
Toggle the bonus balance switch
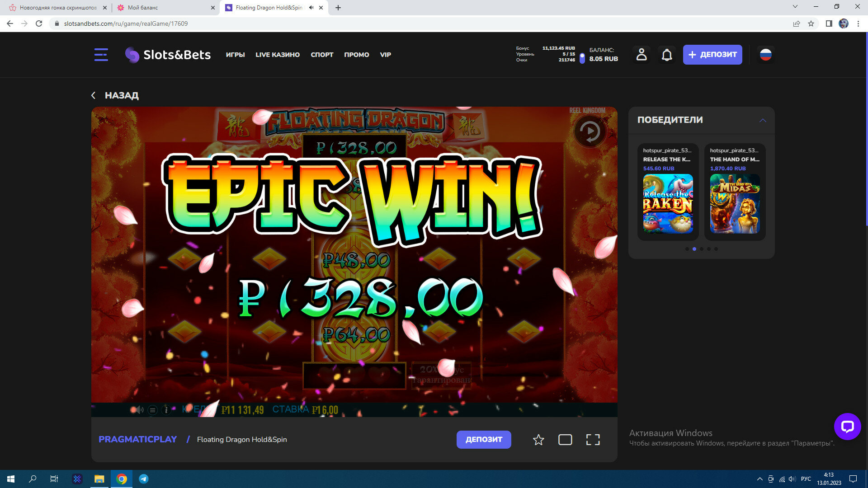pos(582,58)
